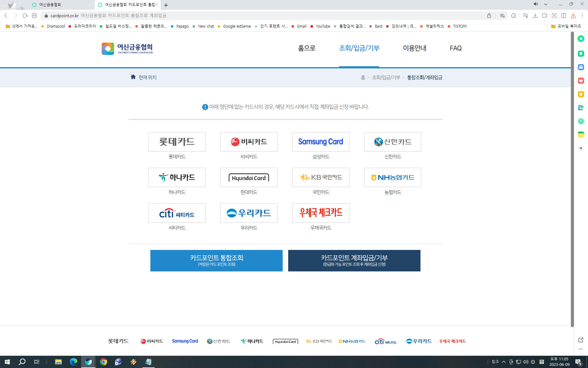This screenshot has height=368, width=588.
Task: Choose the 신한카드 logo tile
Action: point(393,142)
